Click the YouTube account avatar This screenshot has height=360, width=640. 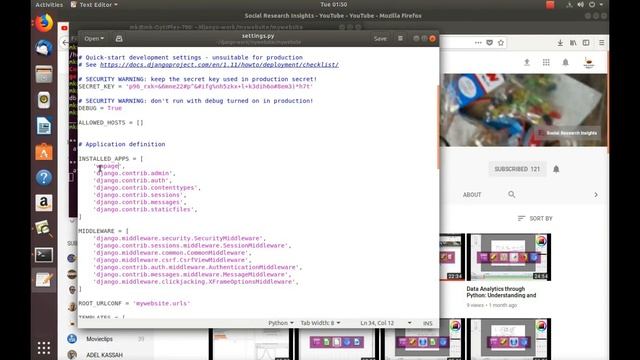click(x=589, y=62)
